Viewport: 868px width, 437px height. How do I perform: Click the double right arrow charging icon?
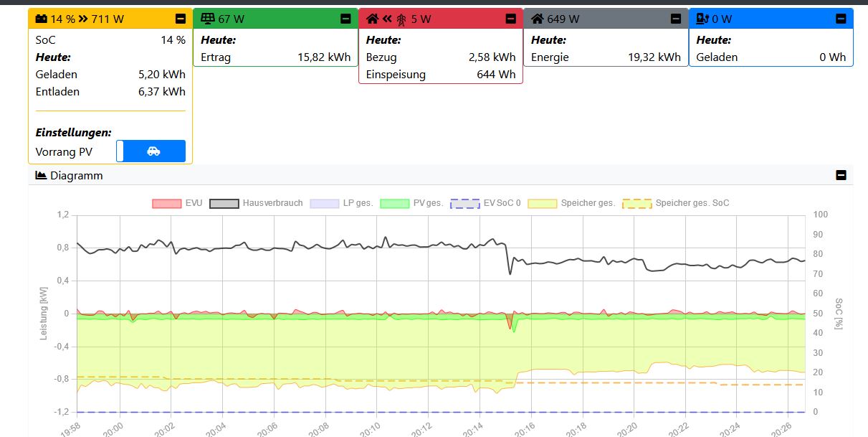point(83,19)
